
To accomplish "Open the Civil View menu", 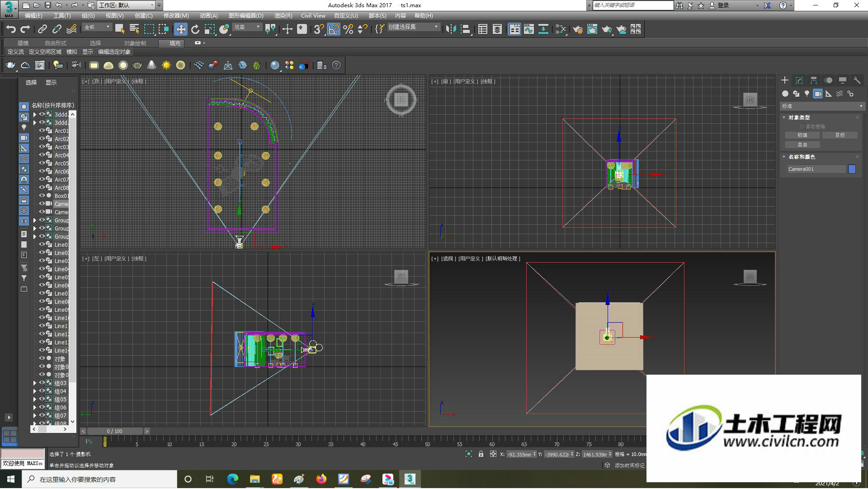I will click(x=313, y=16).
